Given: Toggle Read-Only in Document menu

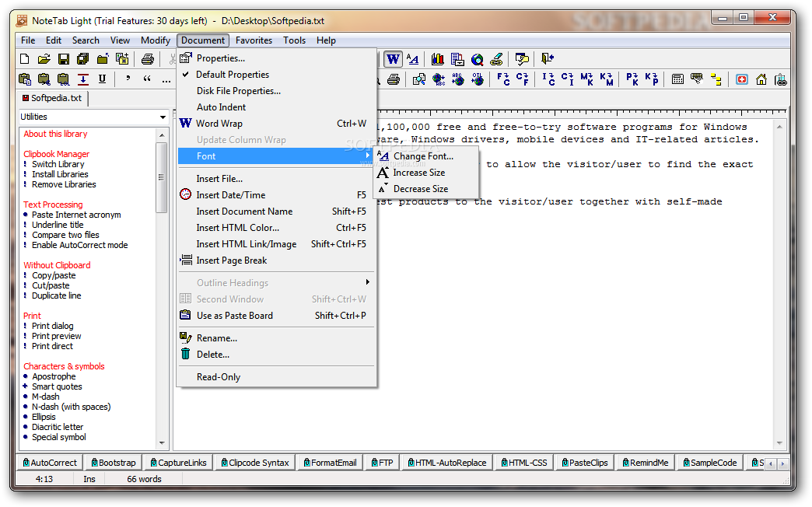Looking at the screenshot, I should click(x=277, y=377).
